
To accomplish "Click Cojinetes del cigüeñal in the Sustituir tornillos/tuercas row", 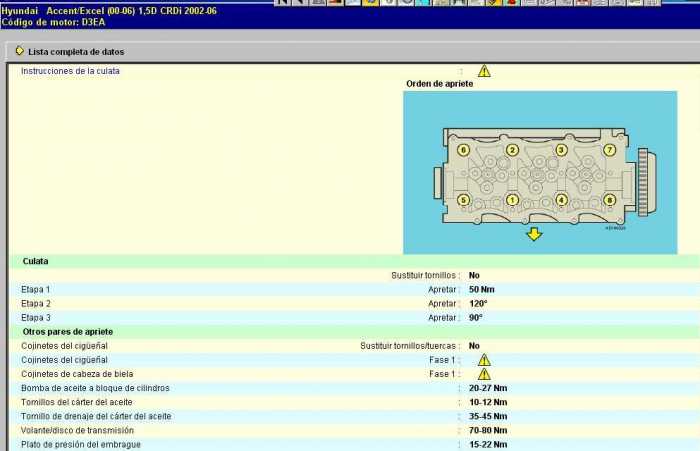I will pyautogui.click(x=64, y=346).
